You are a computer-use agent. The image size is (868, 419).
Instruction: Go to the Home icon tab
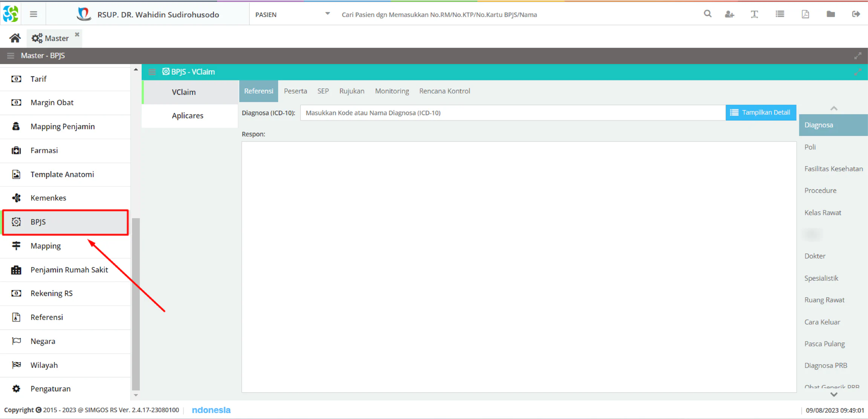click(15, 38)
